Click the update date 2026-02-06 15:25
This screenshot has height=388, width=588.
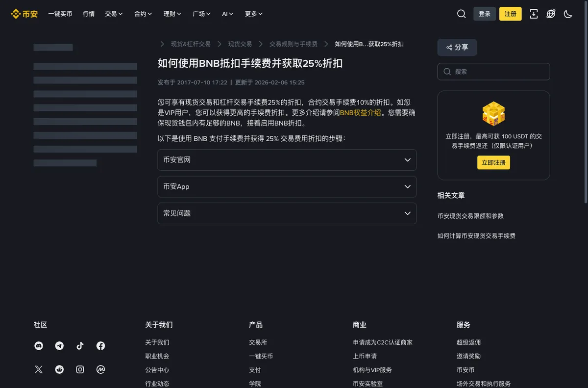point(279,82)
